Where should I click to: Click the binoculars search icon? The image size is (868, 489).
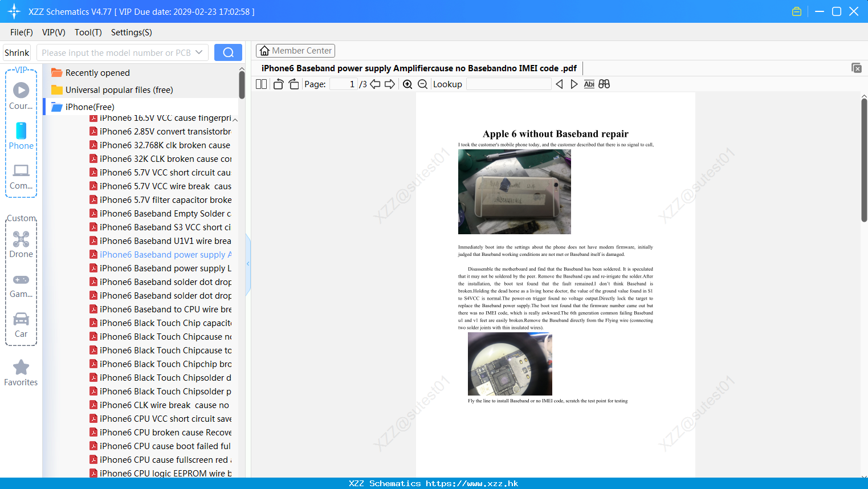[x=604, y=84]
